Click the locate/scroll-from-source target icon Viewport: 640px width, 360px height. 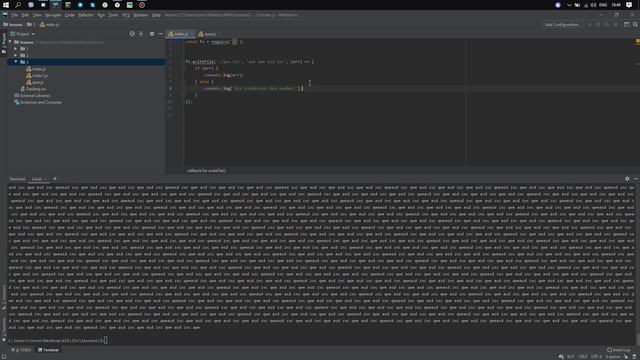pos(132,34)
